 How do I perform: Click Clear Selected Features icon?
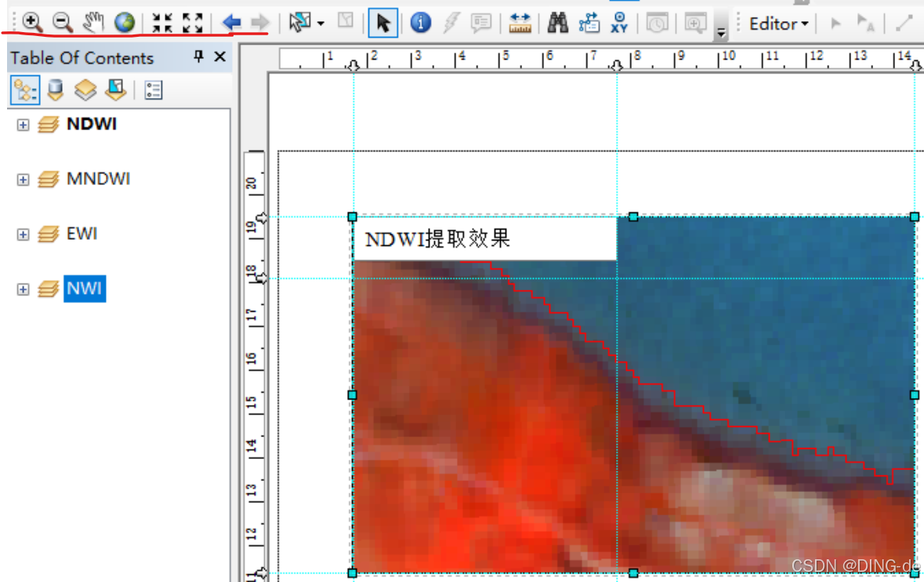pyautogui.click(x=346, y=22)
